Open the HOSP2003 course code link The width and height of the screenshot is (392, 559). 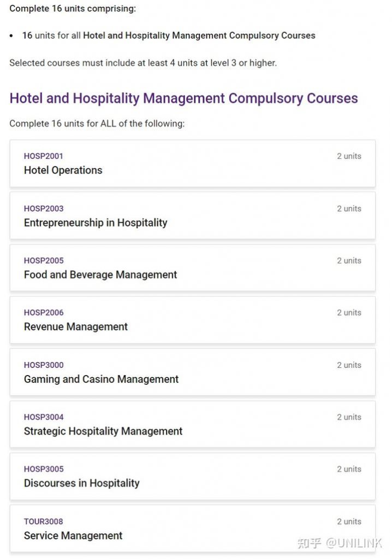(x=44, y=209)
